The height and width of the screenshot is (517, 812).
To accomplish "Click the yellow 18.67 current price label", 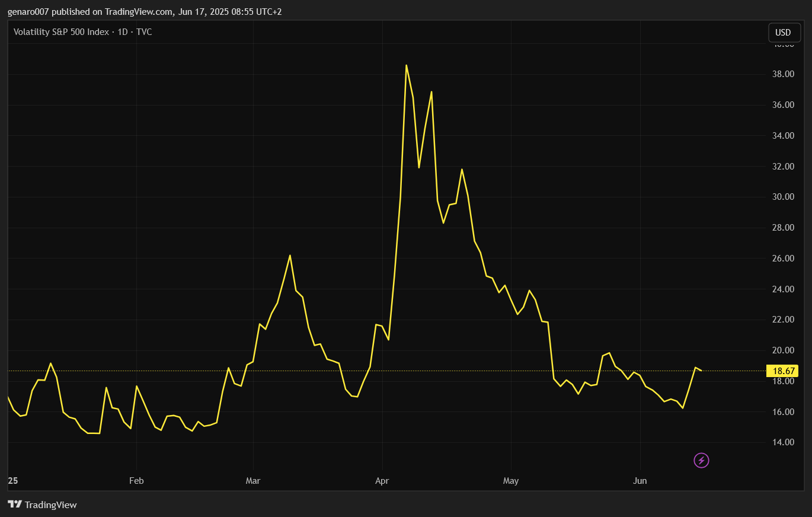I will click(784, 371).
